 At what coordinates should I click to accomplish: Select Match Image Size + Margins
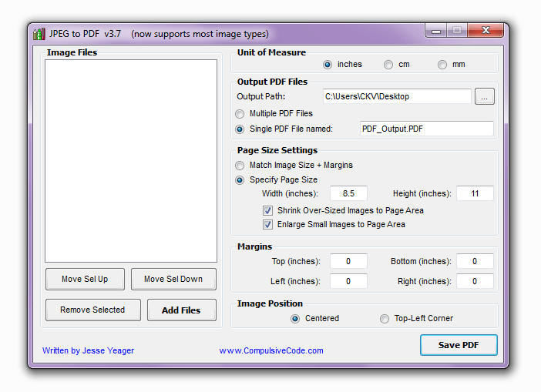point(240,166)
